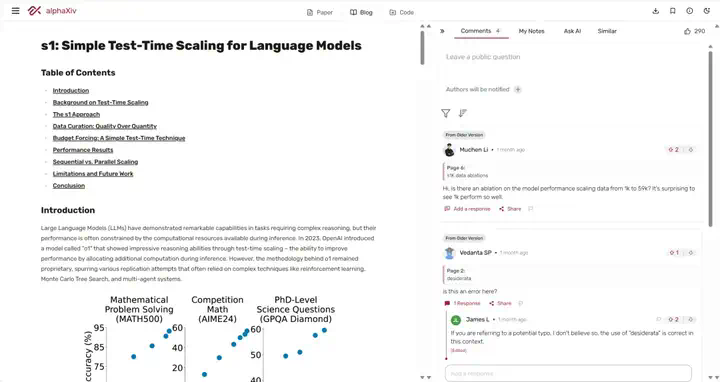Open the Budget Forcing table of contents link
Screen dimensions: 720x382
pyautogui.click(x=119, y=138)
